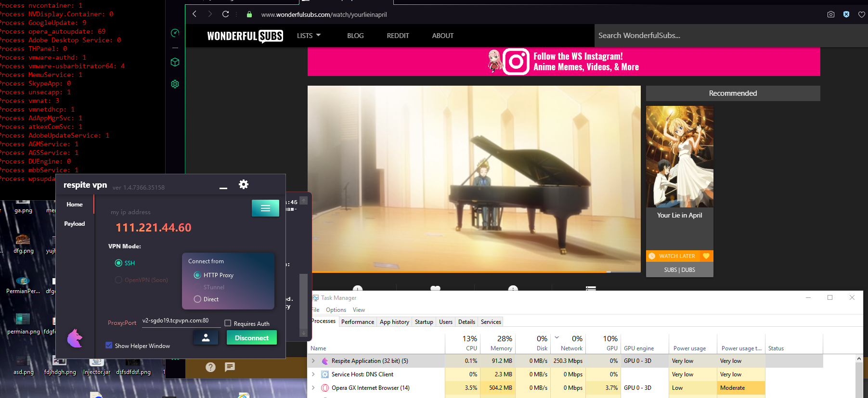Click Opera GX limiter speedometer icon

175,33
